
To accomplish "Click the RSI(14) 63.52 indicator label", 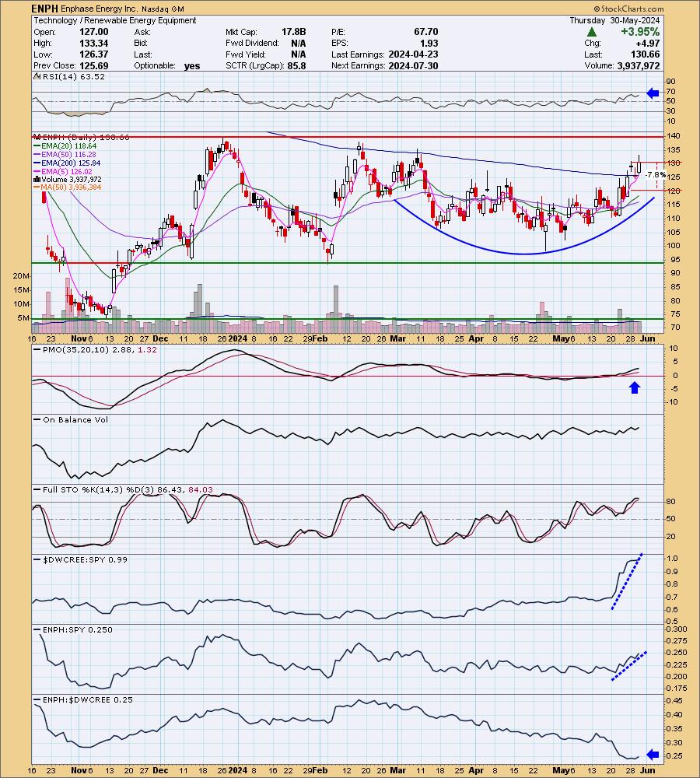I will click(74, 76).
